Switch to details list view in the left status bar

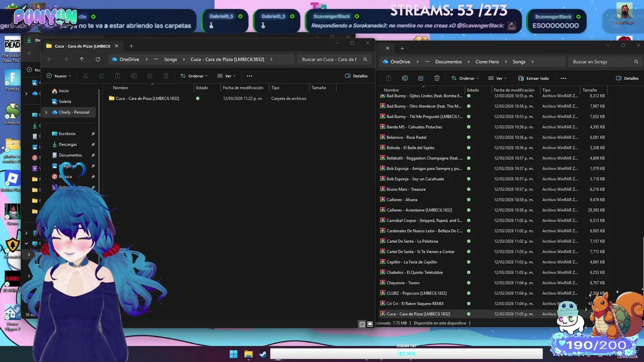click(362, 324)
